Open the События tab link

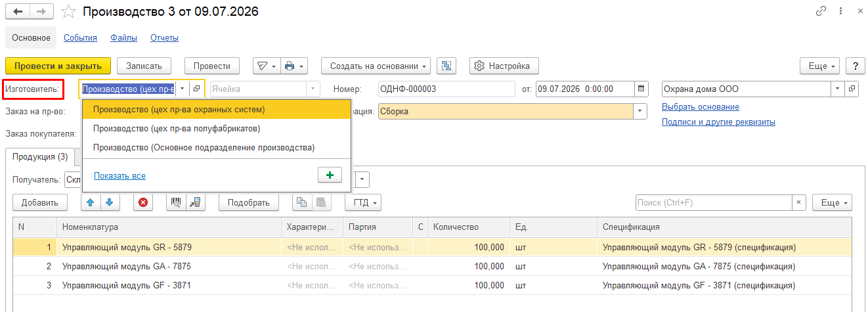80,38
